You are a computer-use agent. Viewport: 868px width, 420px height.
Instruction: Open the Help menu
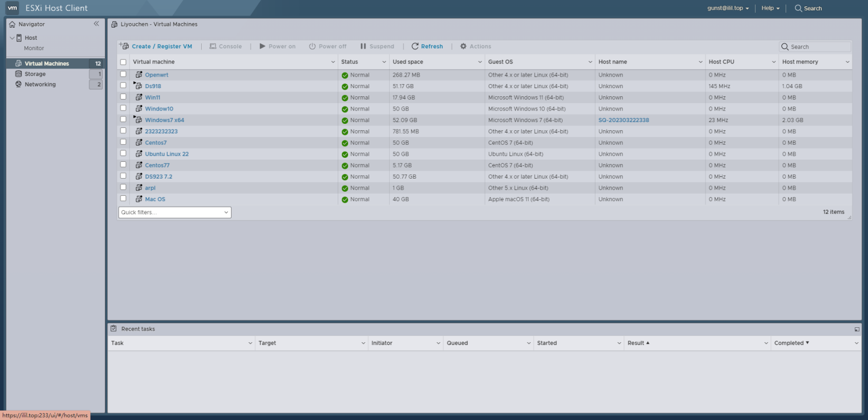point(770,8)
